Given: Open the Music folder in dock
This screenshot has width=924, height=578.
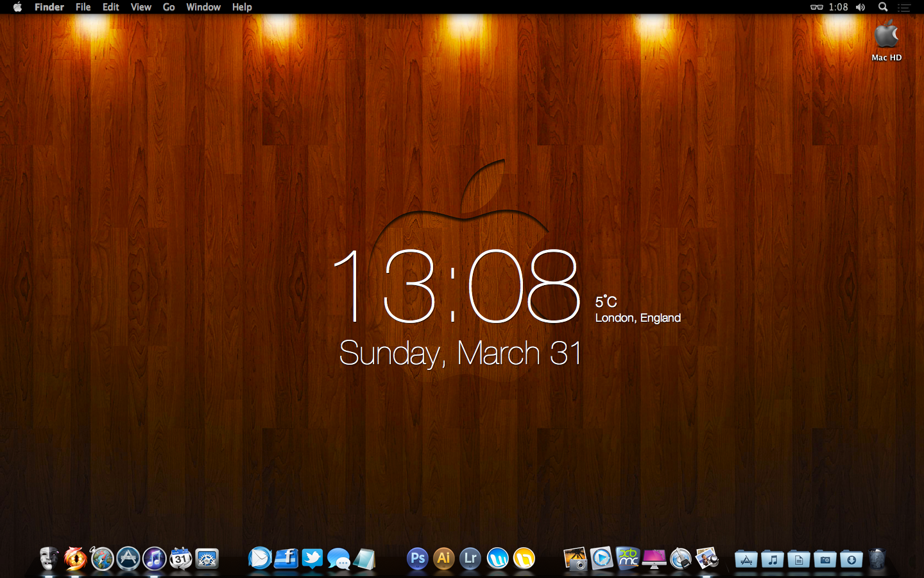Looking at the screenshot, I should tap(773, 559).
